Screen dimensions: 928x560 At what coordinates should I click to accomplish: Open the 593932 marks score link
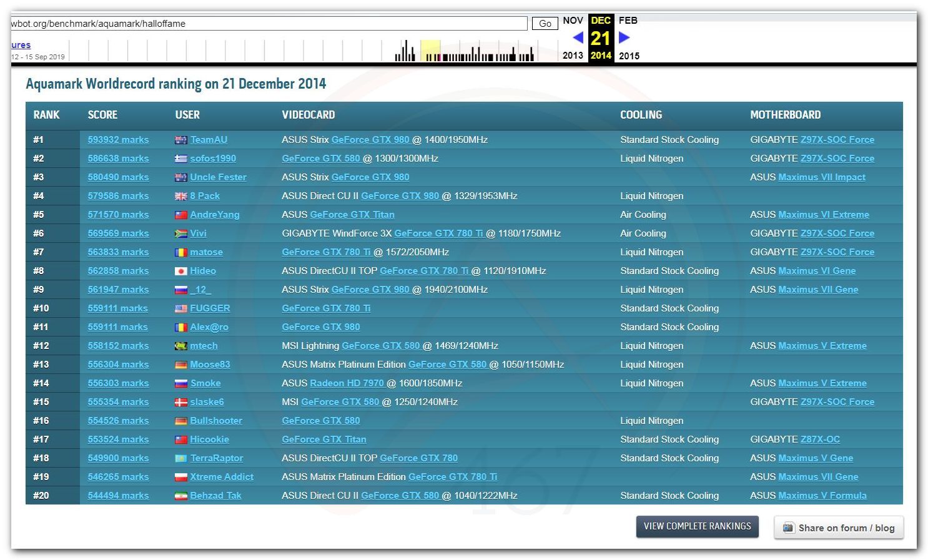click(118, 140)
